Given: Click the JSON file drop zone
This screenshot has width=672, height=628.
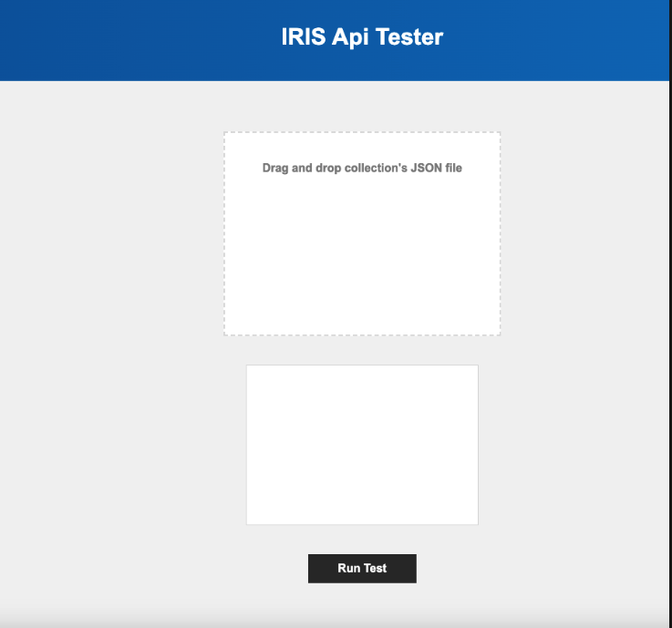Looking at the screenshot, I should coord(362,234).
